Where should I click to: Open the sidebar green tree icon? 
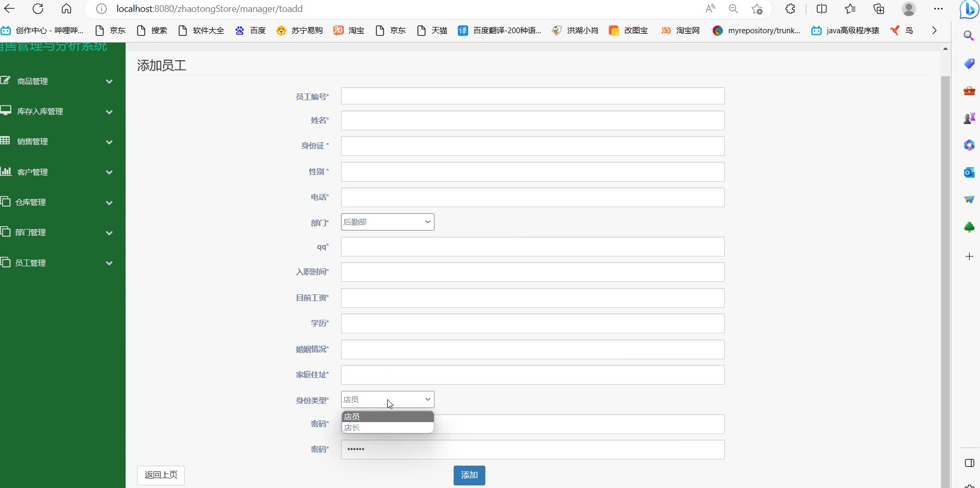coord(969,227)
